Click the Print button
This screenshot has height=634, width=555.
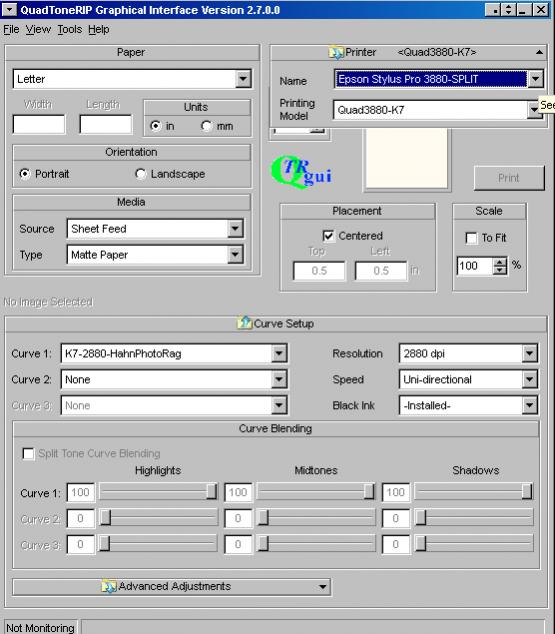tap(509, 178)
